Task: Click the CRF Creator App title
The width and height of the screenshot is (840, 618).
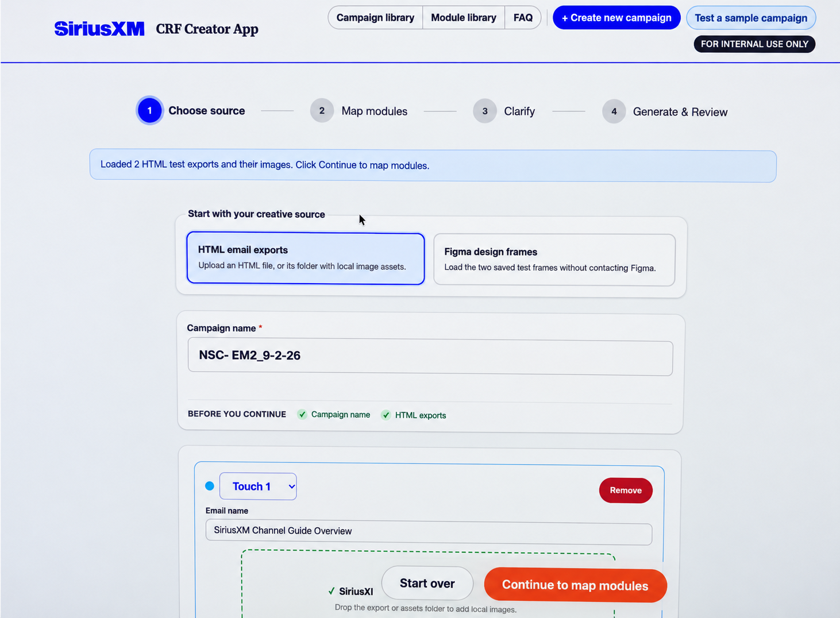Action: tap(207, 29)
